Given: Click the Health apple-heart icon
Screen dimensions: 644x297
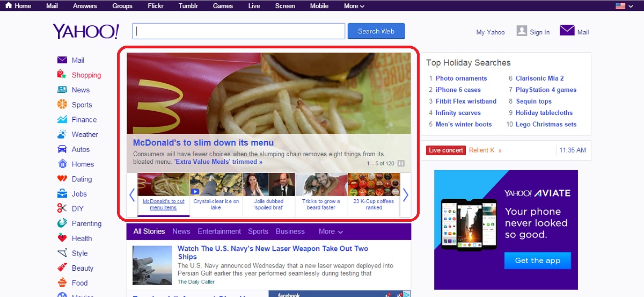Looking at the screenshot, I should click(x=62, y=238).
